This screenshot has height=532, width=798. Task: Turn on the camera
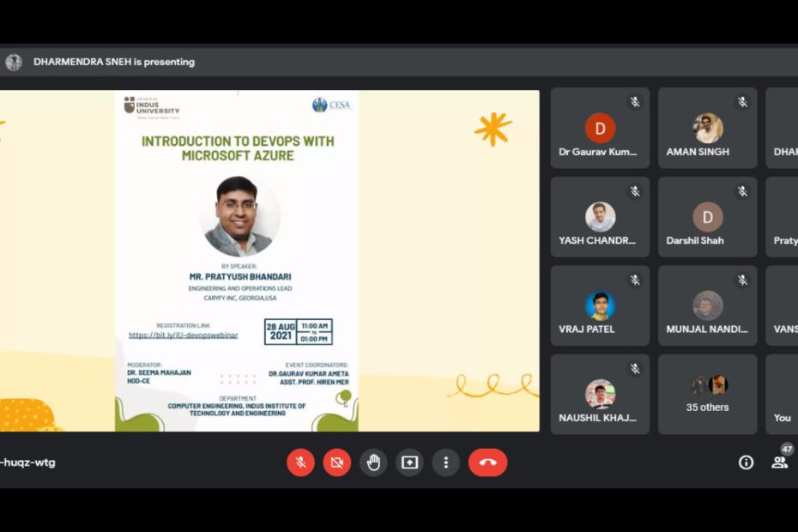(336, 462)
